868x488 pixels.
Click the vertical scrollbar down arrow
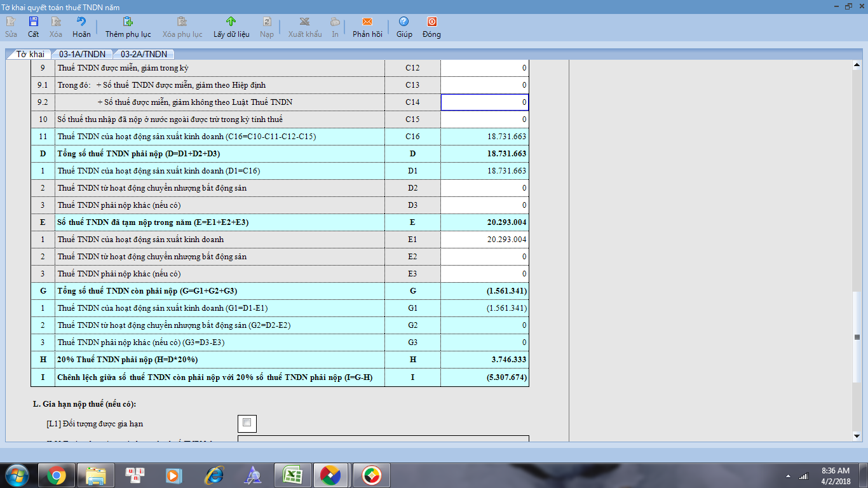[x=857, y=436]
